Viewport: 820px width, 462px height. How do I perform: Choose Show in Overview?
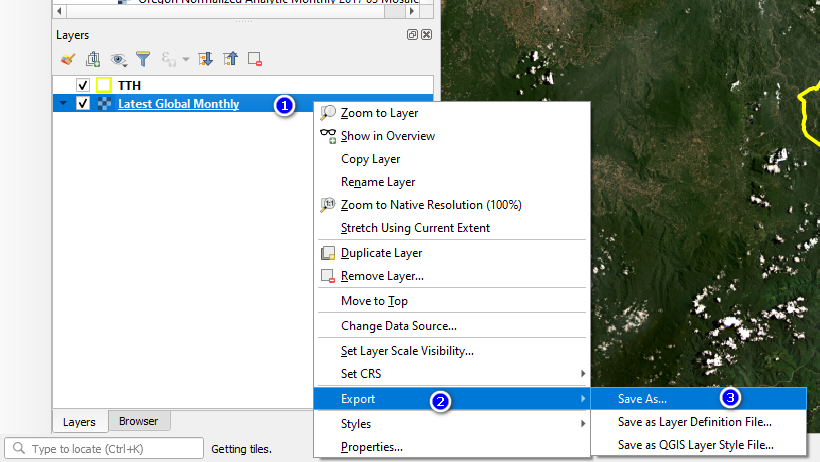tap(452, 136)
